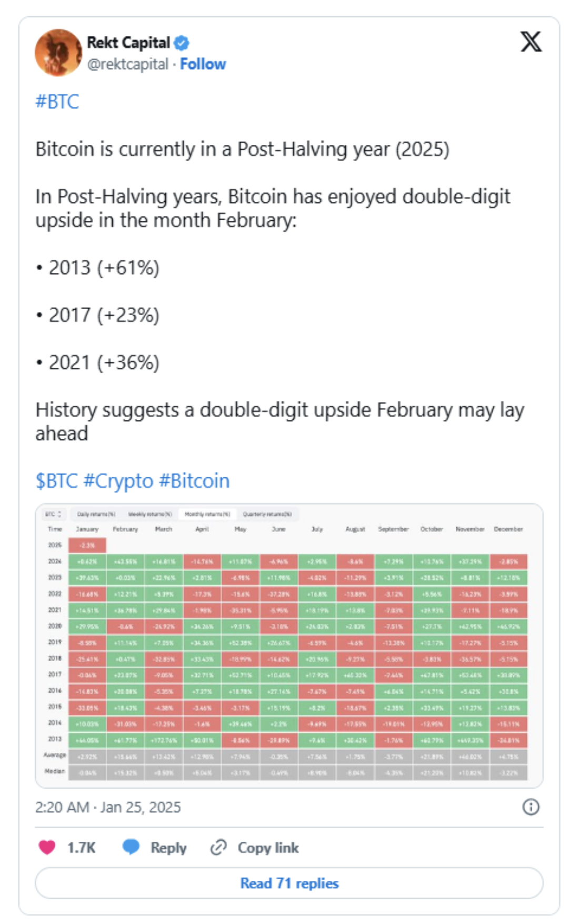Open the BTC selector dropdown in chart

tap(53, 514)
